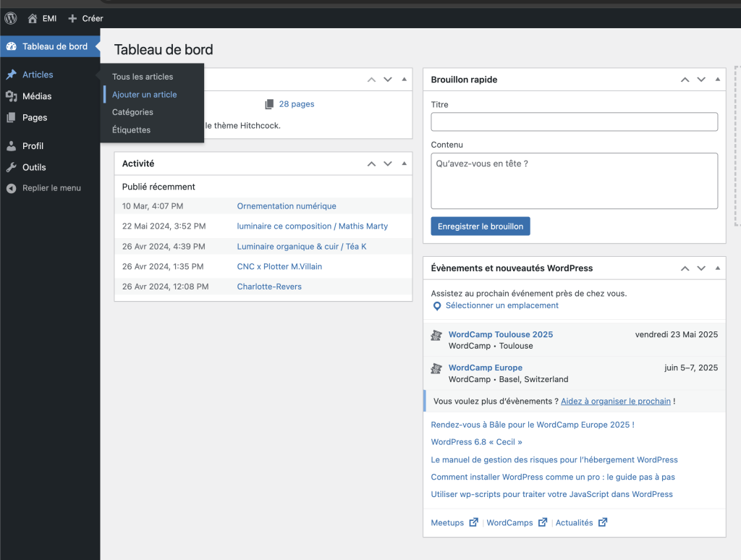Move Évènements et nouveautés panel down
741x560 pixels.
point(701,268)
